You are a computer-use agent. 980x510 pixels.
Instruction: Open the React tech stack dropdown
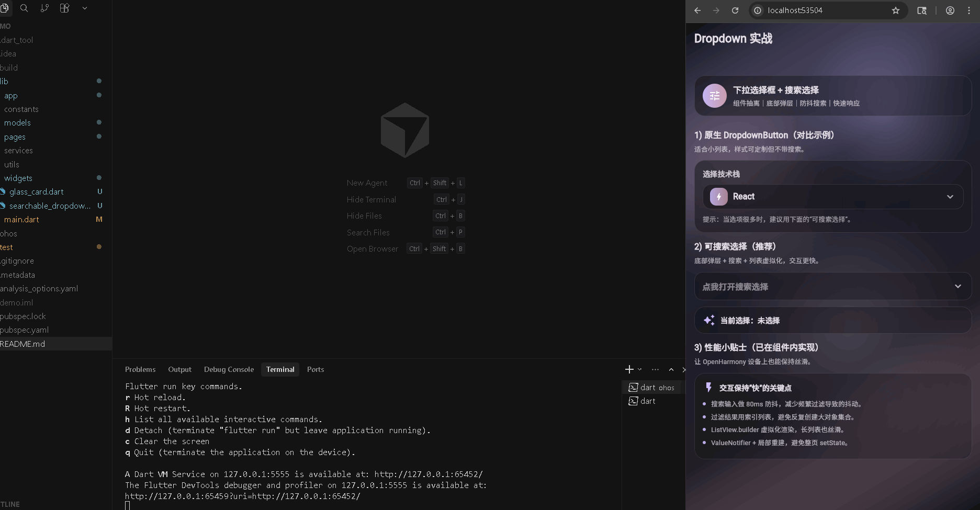833,197
